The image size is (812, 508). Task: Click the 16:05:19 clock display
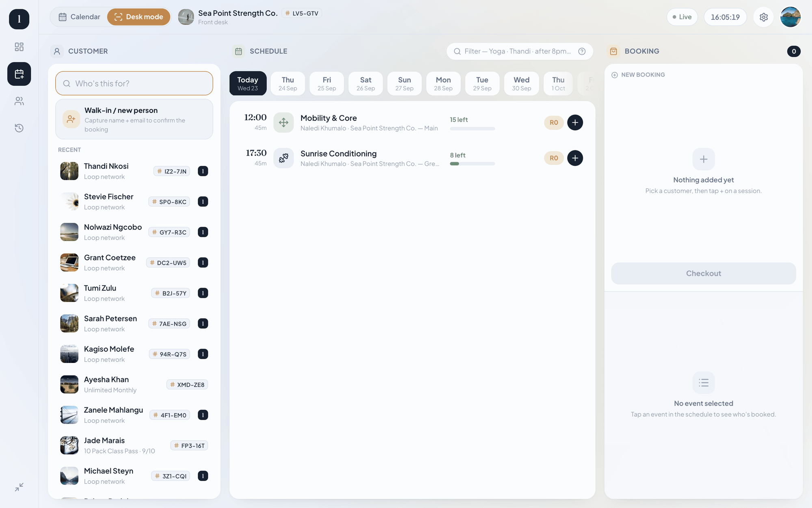point(725,17)
